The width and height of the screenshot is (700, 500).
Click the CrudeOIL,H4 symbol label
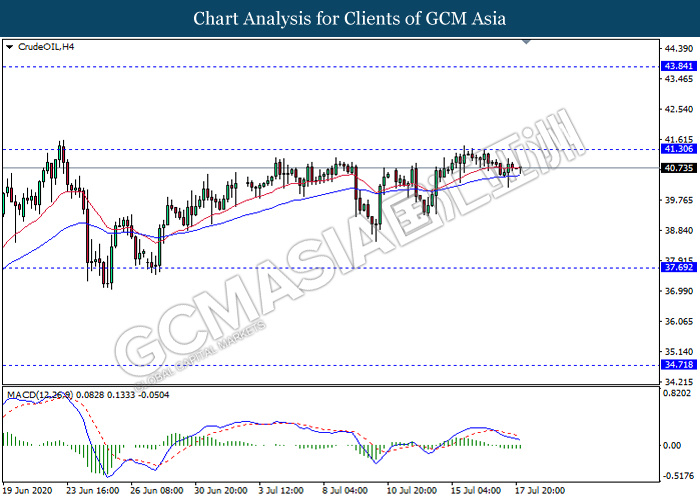tap(46, 47)
